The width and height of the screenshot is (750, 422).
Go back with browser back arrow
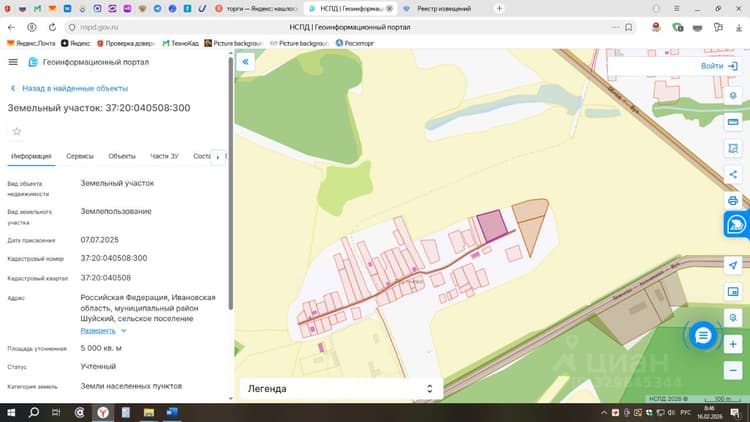(11, 27)
